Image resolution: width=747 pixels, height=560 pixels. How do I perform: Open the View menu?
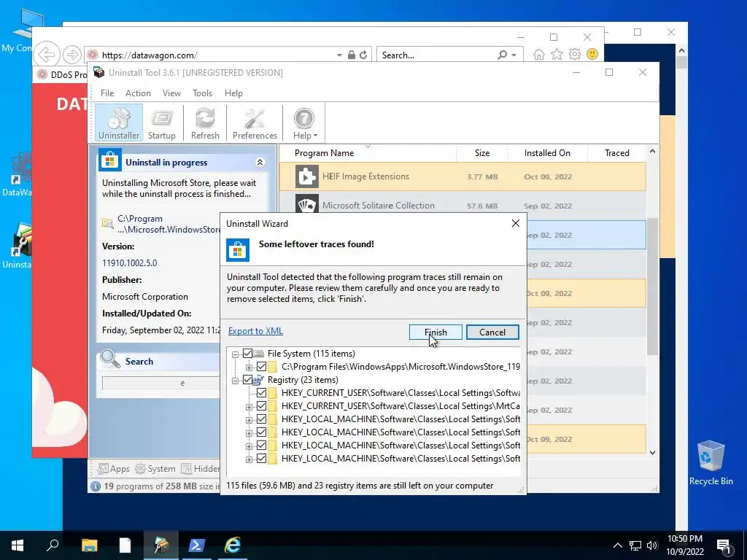click(x=171, y=93)
